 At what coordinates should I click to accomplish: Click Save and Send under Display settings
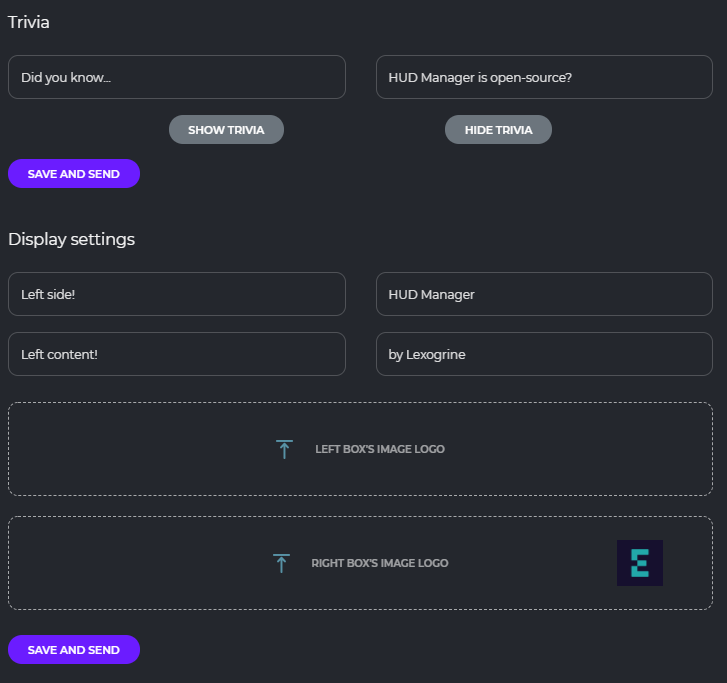coord(74,650)
